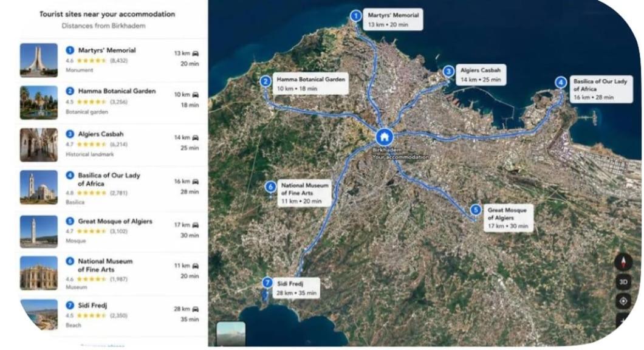Click the compass icon on the map
This screenshot has width=644, height=350.
(623, 262)
